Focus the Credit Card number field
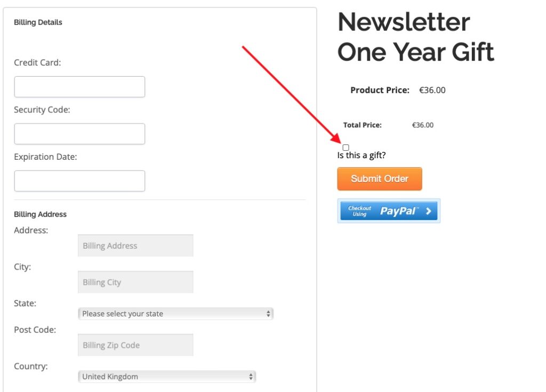The width and height of the screenshot is (546, 392). click(79, 87)
